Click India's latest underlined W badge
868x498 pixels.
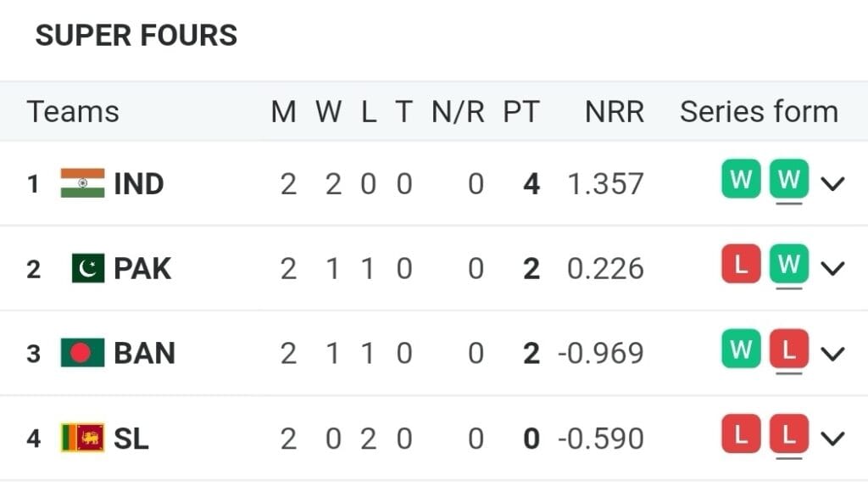coord(789,180)
